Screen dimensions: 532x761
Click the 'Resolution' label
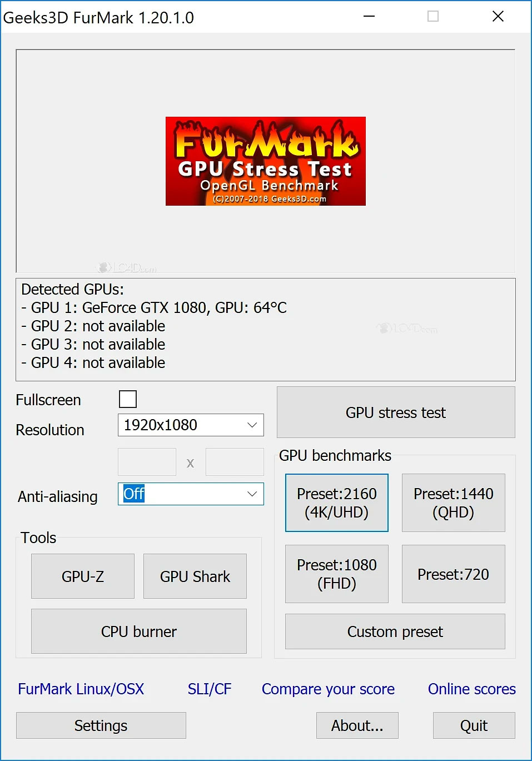pos(50,430)
